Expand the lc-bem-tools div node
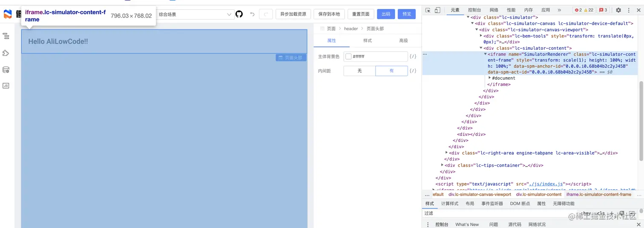 [x=481, y=36]
